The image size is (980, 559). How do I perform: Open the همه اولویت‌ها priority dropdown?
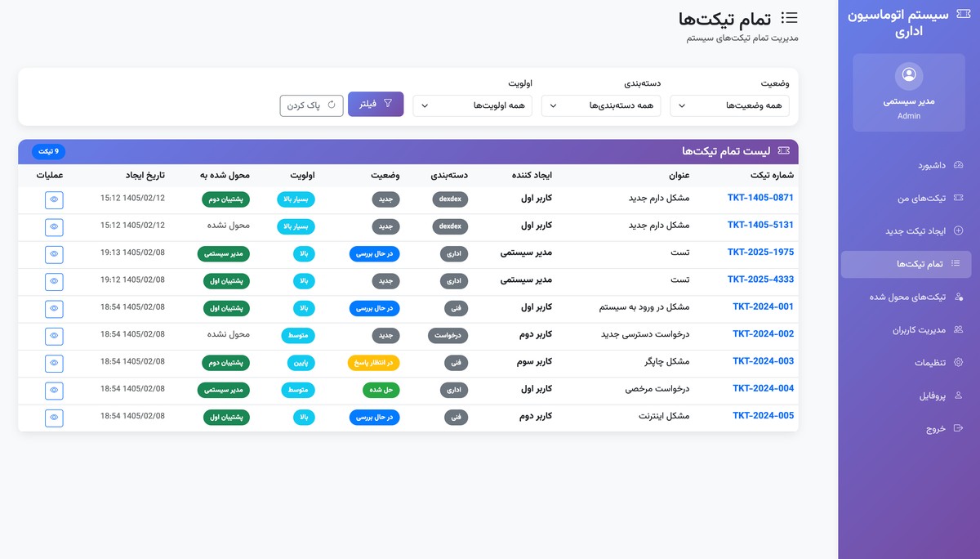[x=472, y=105]
